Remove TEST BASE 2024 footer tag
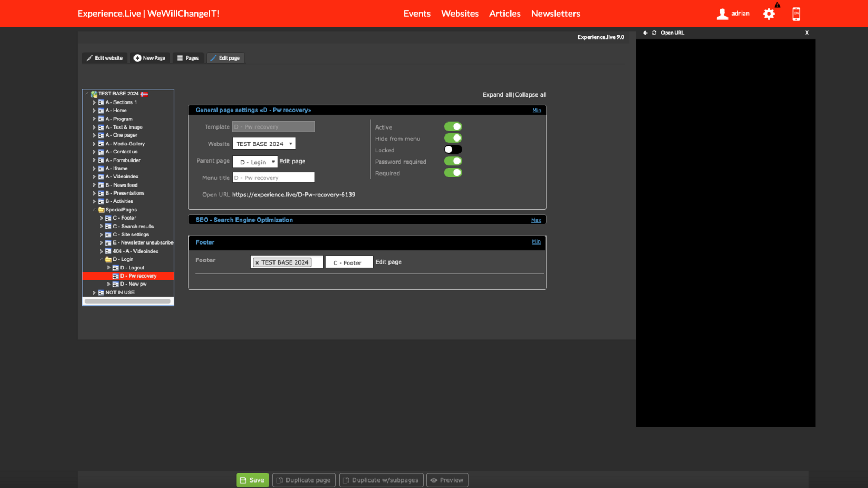The width and height of the screenshot is (868, 488). click(257, 263)
